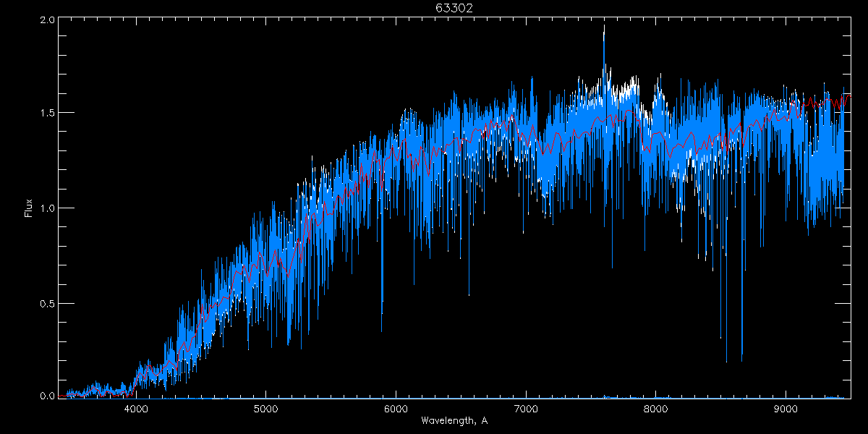Click the 1.0 y-axis tick label
868x434 pixels.
(46, 208)
